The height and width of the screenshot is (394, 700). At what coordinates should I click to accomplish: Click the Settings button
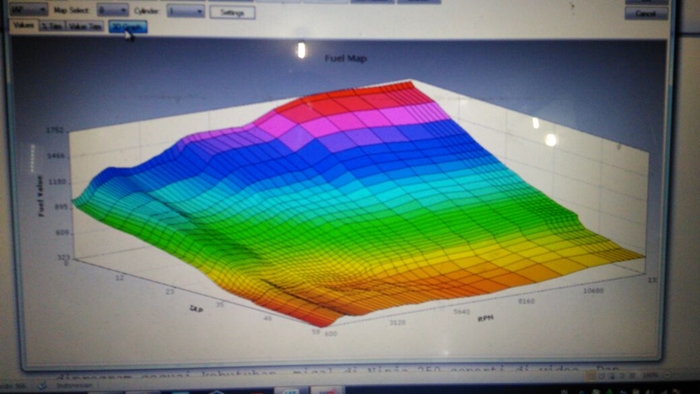[x=232, y=12]
